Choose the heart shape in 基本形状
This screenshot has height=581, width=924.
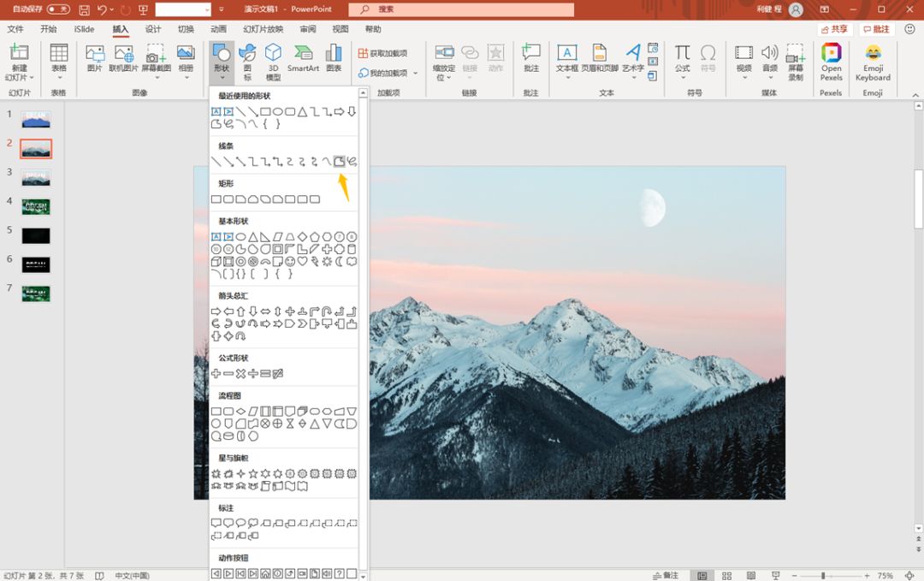pyautogui.click(x=302, y=261)
